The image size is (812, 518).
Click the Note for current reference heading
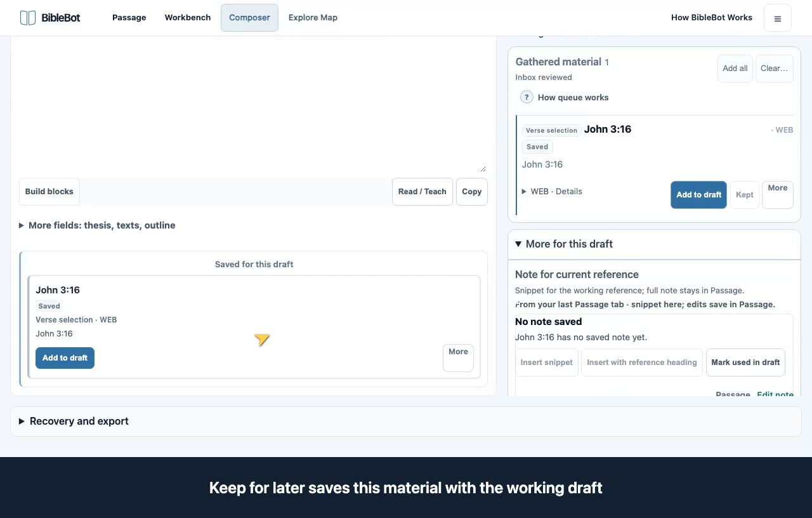(577, 275)
